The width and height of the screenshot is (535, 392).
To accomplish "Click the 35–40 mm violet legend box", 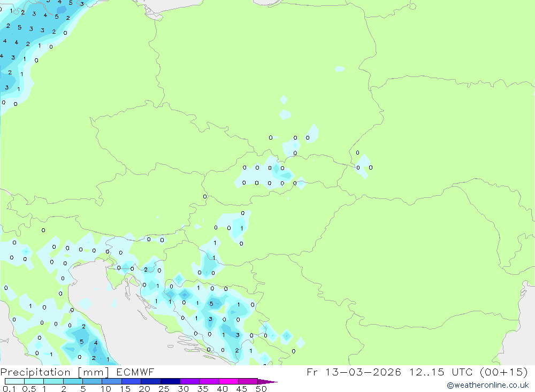I will [209, 381].
